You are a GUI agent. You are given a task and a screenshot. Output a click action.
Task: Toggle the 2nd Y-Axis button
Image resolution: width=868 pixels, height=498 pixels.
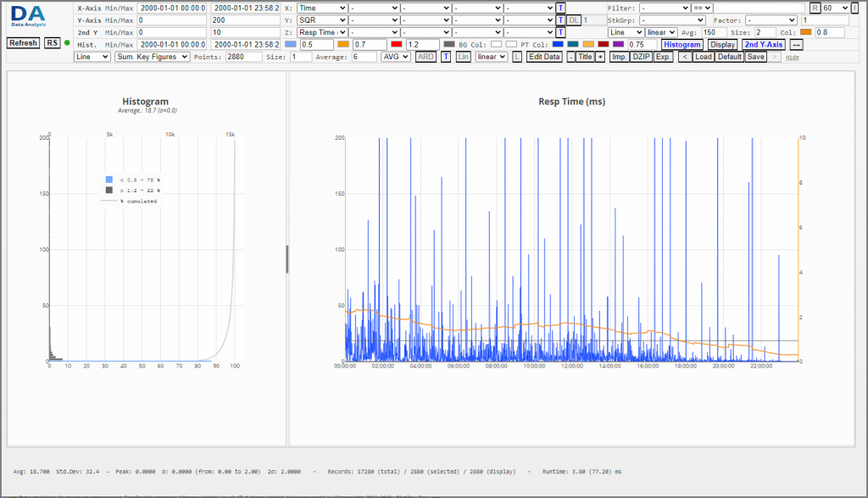pos(764,44)
